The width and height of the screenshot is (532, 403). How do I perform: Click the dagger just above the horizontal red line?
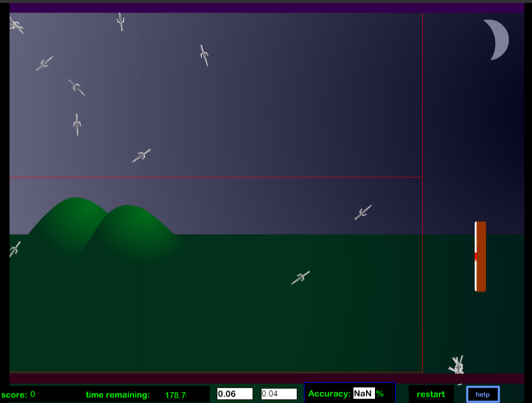[x=141, y=156]
